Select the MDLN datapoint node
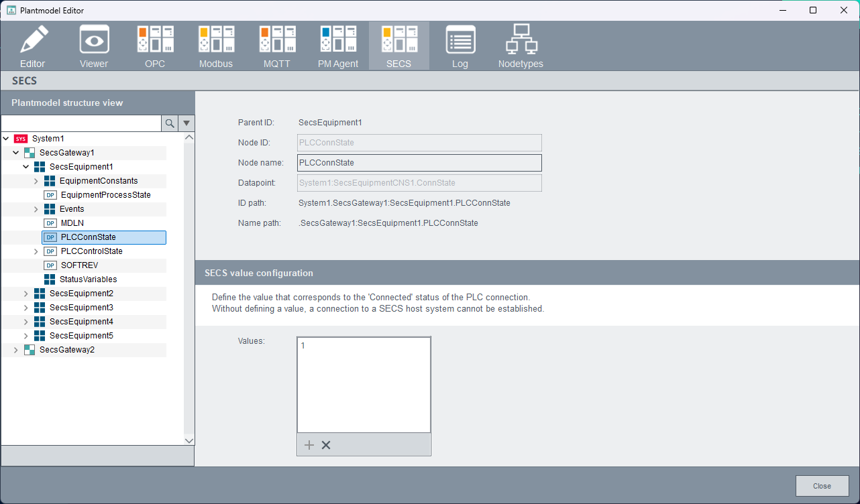Viewport: 860px width, 504px height. tap(72, 223)
